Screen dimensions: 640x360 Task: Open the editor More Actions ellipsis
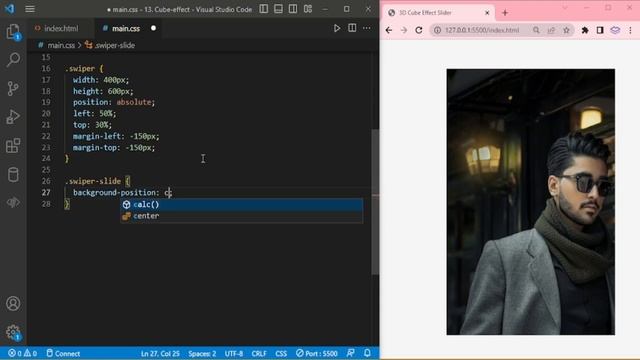point(367,28)
